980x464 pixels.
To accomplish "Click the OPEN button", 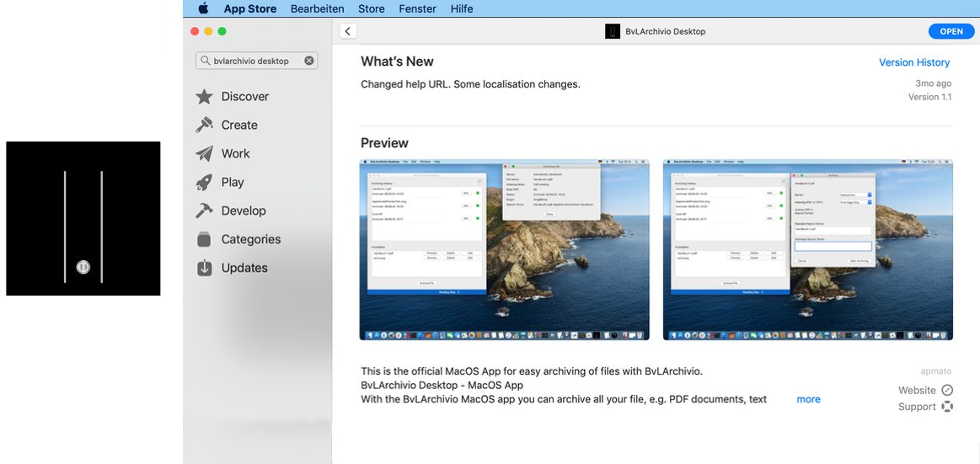I will click(951, 31).
